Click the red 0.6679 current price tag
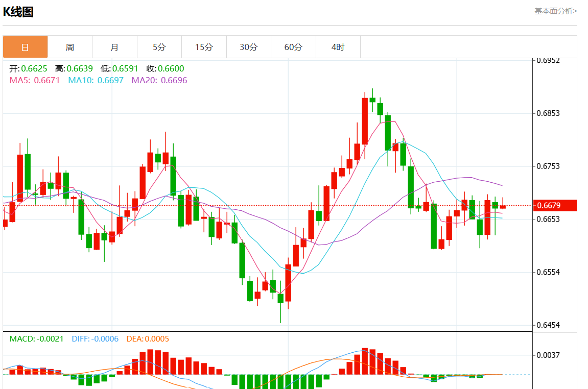This screenshot has height=389, width=588. coord(555,205)
